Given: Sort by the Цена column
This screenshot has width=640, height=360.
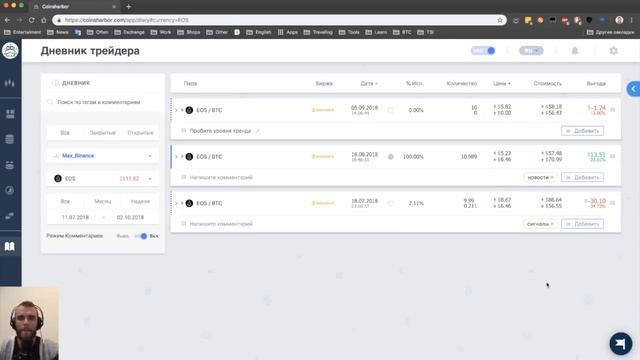Looking at the screenshot, I should click(x=502, y=83).
